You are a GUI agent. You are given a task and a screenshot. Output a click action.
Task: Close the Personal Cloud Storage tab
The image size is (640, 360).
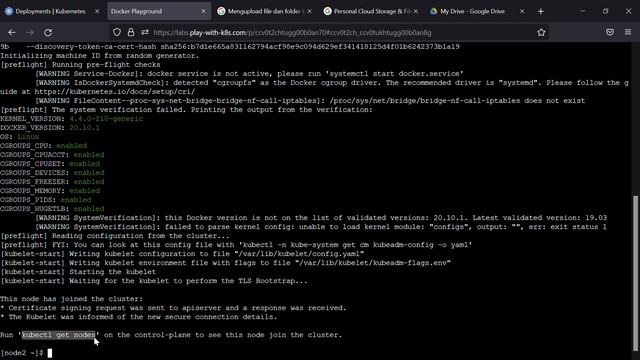click(x=416, y=11)
